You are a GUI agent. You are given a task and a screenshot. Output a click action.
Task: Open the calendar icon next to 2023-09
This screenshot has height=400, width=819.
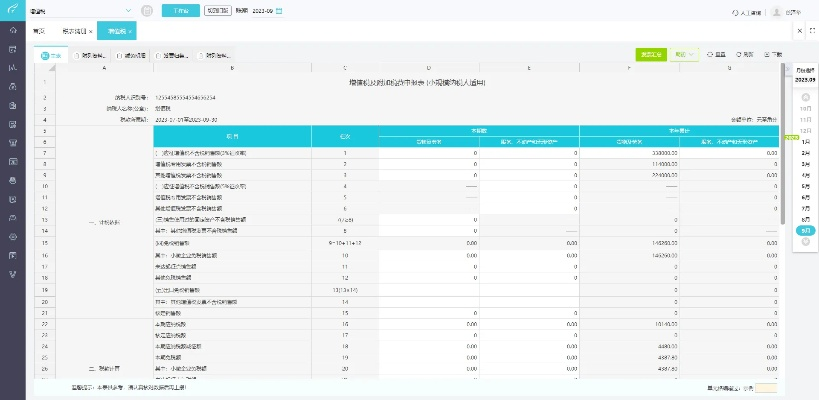click(279, 10)
